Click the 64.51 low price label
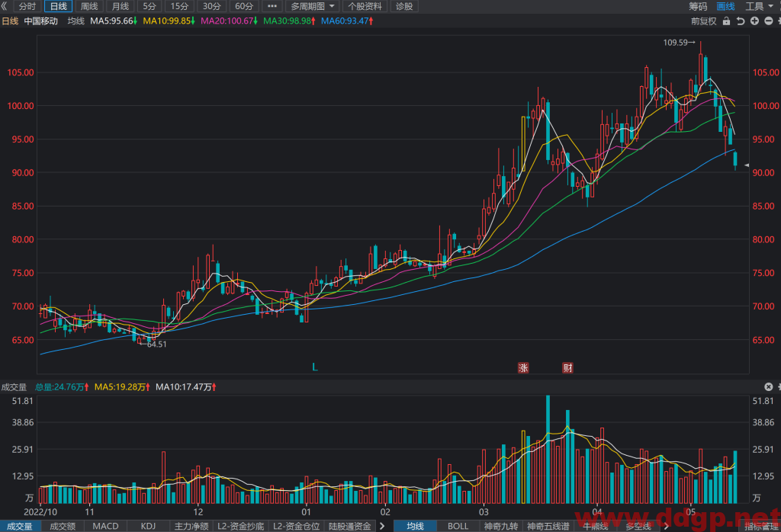The width and height of the screenshot is (781, 532). [x=153, y=345]
